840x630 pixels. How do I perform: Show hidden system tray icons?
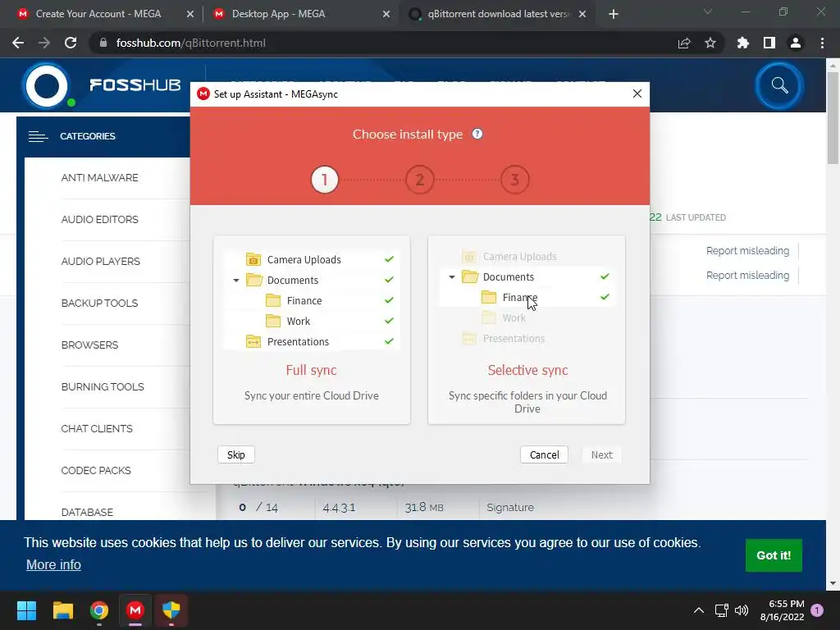click(699, 610)
